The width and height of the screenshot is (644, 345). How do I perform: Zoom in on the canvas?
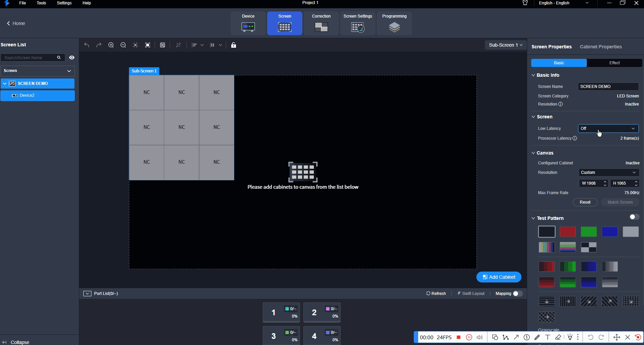pyautogui.click(x=111, y=45)
